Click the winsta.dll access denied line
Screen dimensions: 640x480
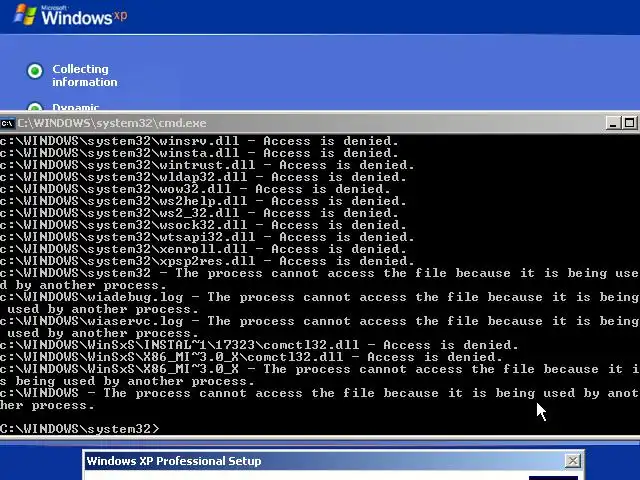pos(199,153)
